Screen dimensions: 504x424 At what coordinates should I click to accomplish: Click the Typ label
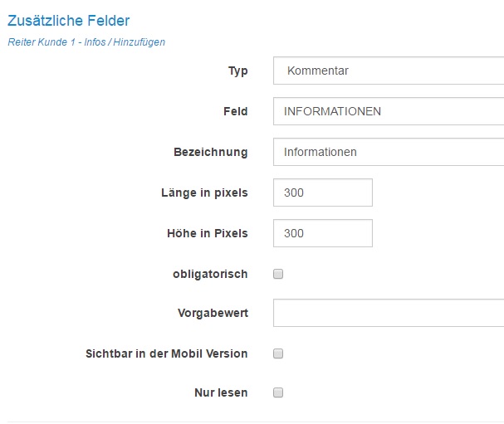237,71
